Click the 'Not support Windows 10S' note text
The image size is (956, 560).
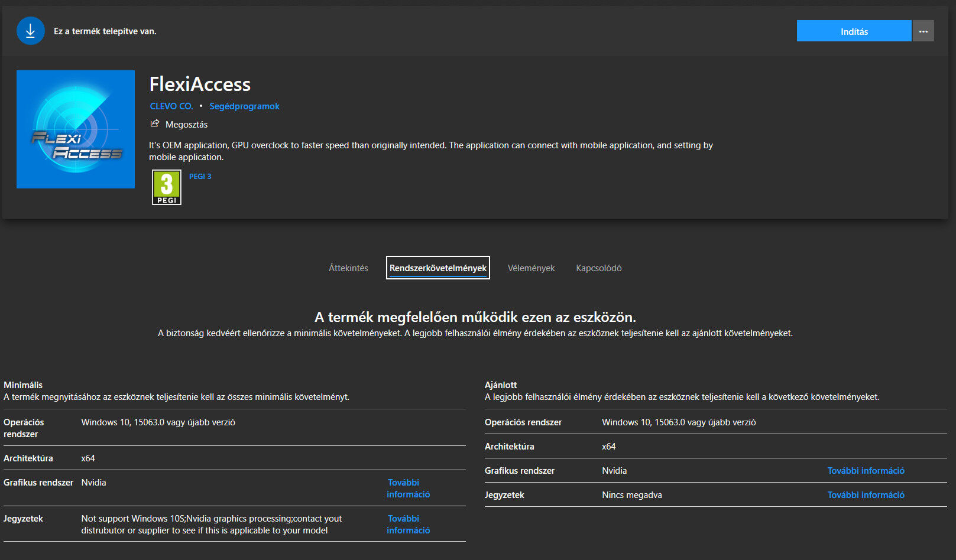click(212, 525)
